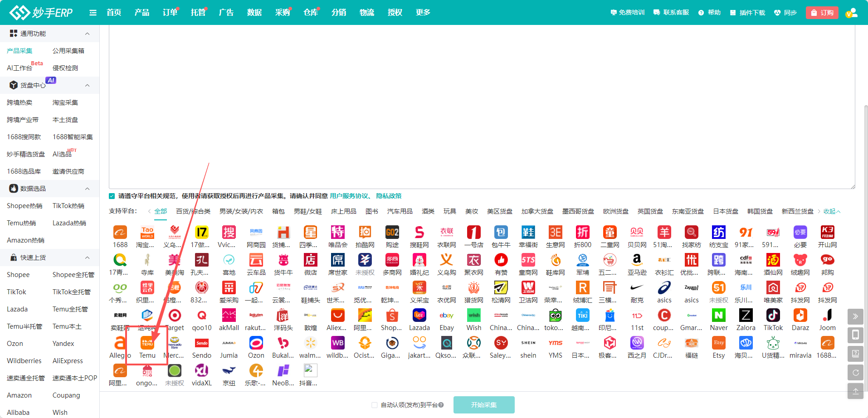This screenshot has width=868, height=418.
Task: Click 插件下载 in header
Action: 747,13
